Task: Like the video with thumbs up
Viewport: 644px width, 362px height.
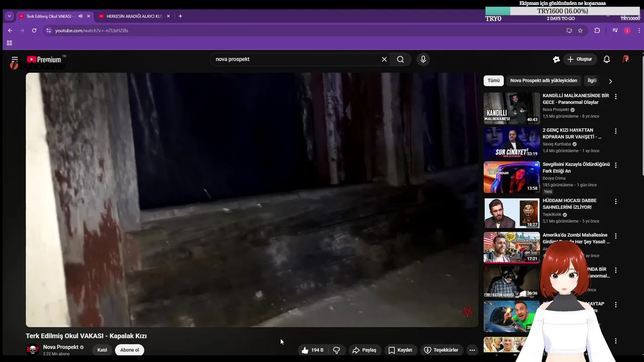Action: (x=312, y=350)
